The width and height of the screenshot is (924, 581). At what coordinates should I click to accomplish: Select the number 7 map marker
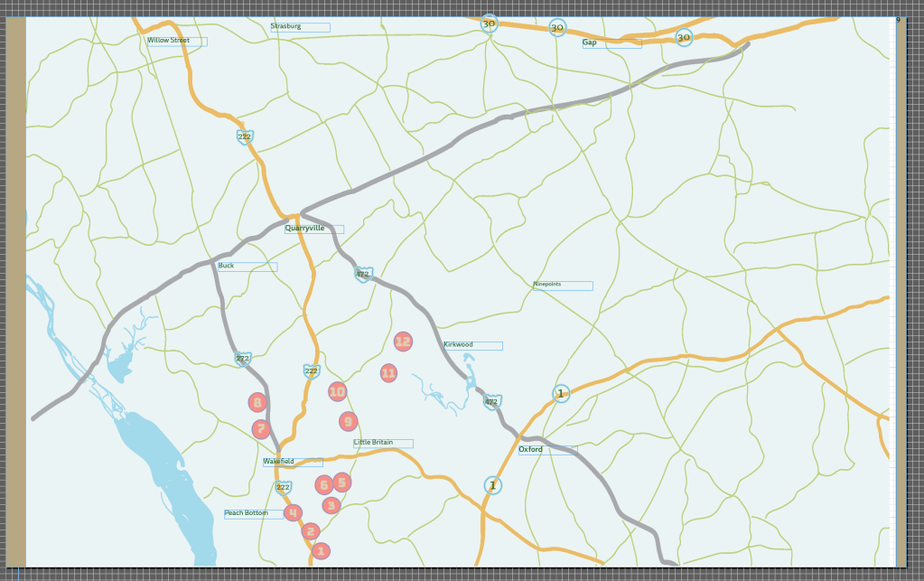point(260,429)
